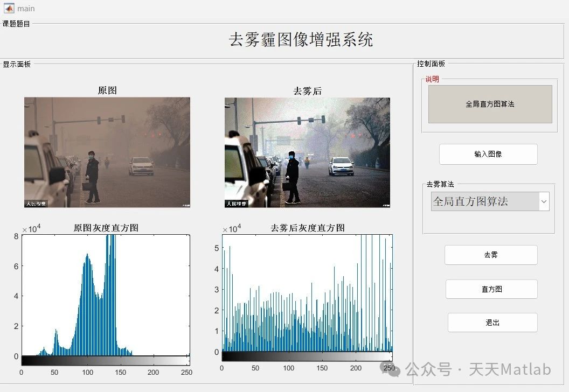The width and height of the screenshot is (569, 392).
Task: Click the 去雾后灰度直方图 plot
Action: (307, 293)
